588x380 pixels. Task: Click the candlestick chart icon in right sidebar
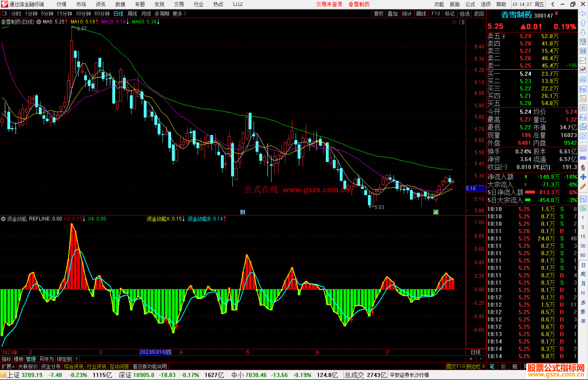583,70
